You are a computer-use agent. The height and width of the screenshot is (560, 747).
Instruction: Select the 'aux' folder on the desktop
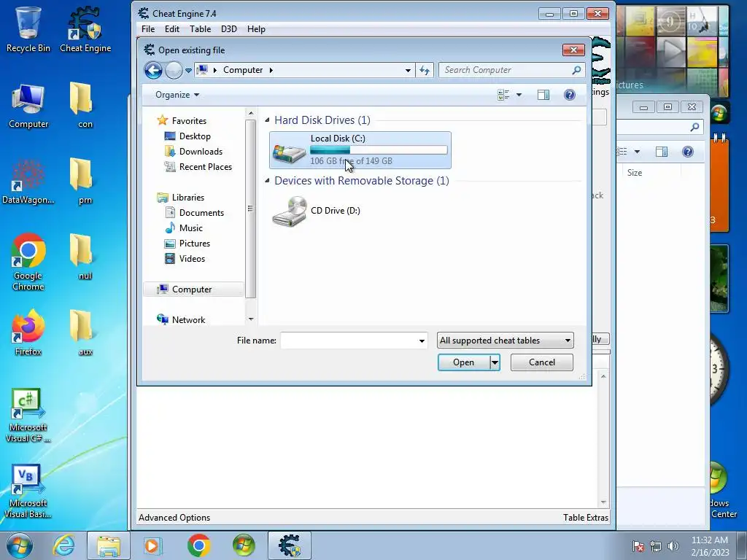coord(85,333)
